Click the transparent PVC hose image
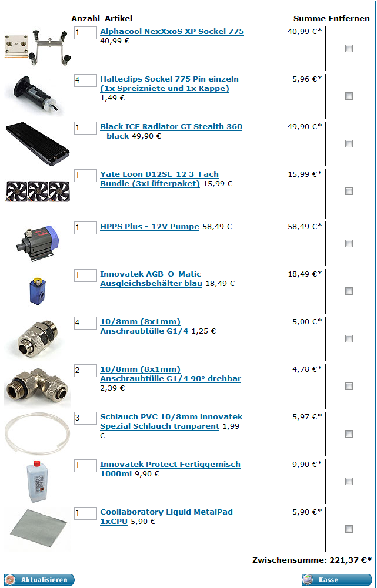Viewport: 377px width, 588px height. coord(38,434)
